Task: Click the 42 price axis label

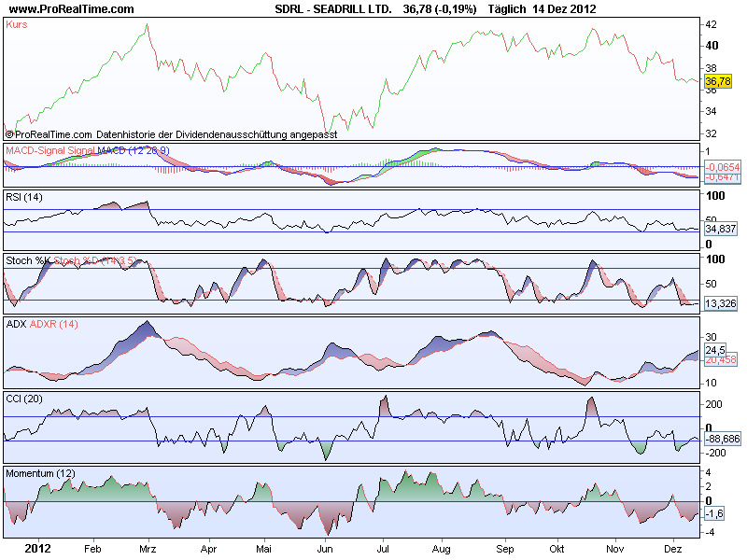Action: (711, 25)
